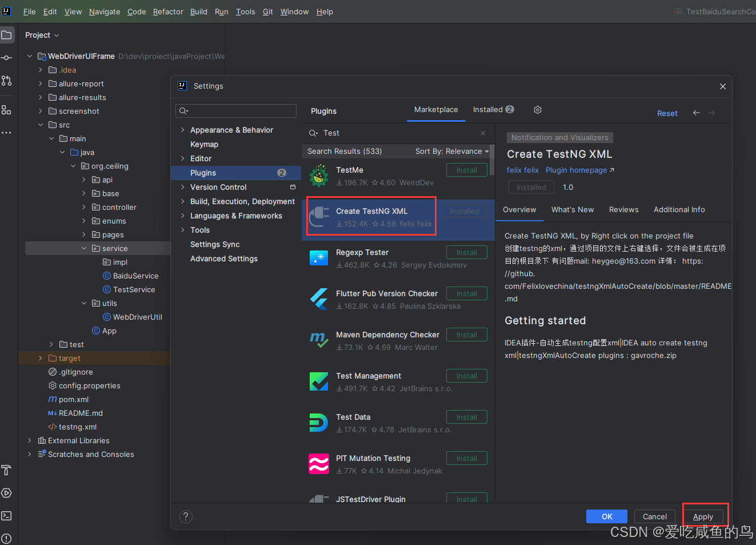Image resolution: width=756 pixels, height=545 pixels.
Task: Open the Commit tool window icon
Action: (x=7, y=58)
